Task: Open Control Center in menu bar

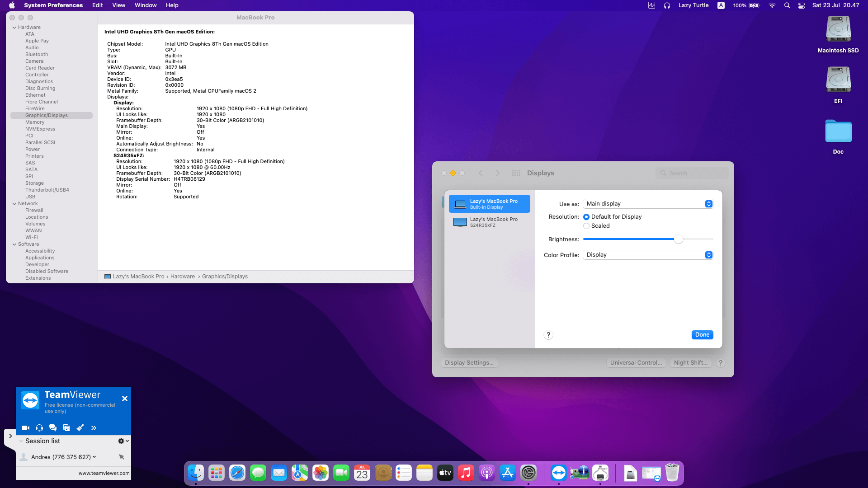Action: click(802, 5)
